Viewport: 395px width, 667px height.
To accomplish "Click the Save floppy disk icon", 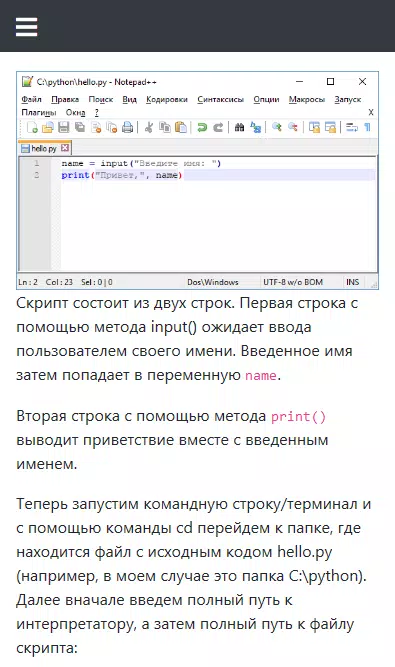I will point(63,127).
